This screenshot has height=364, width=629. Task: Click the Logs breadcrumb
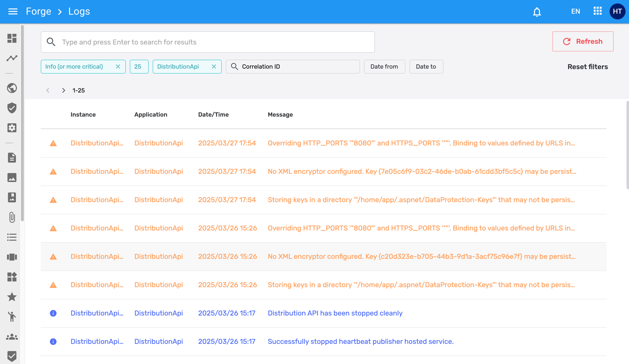(79, 11)
